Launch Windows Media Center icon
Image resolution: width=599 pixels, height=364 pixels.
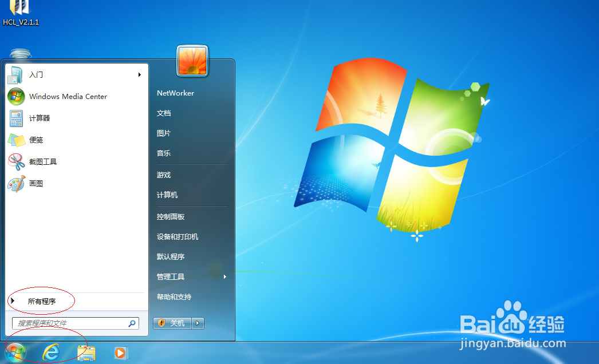tap(16, 96)
